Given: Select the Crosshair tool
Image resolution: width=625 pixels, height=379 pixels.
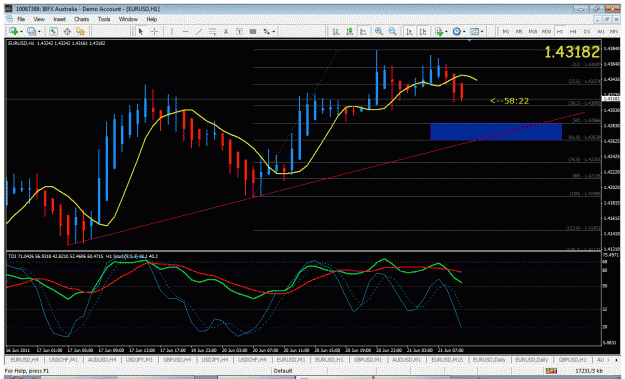Looking at the screenshot, I should (x=154, y=31).
